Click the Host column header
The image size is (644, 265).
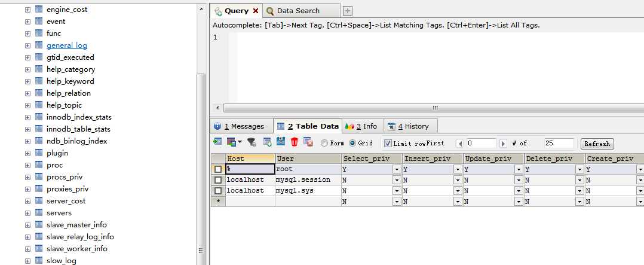250,159
